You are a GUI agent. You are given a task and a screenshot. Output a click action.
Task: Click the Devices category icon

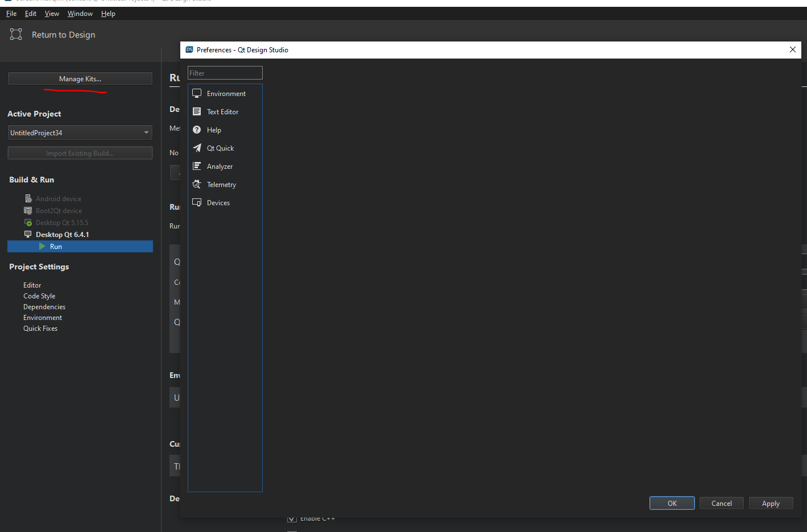click(x=197, y=202)
